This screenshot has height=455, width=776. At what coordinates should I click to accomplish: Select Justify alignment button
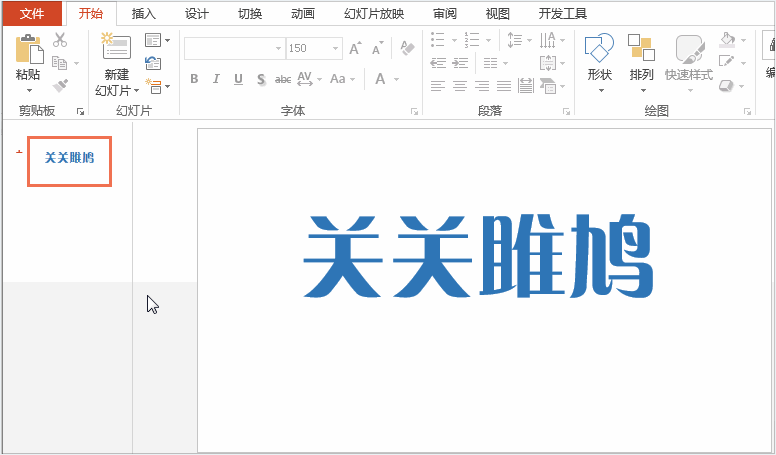coord(504,86)
